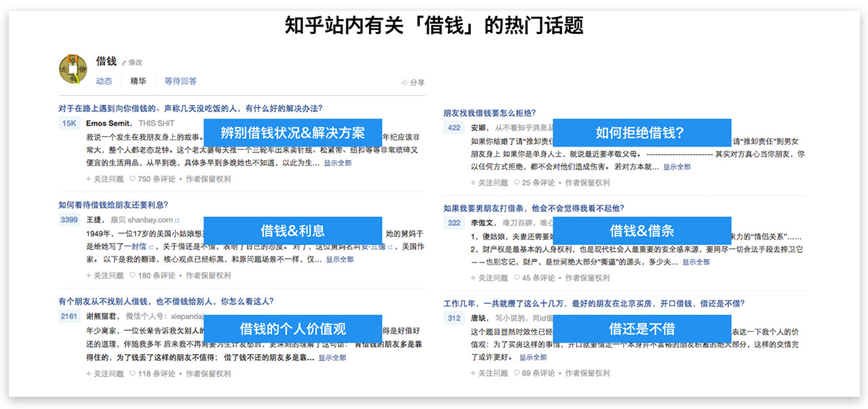Click the THIS SHIT author tagline
868x409 pixels.
click(x=157, y=123)
